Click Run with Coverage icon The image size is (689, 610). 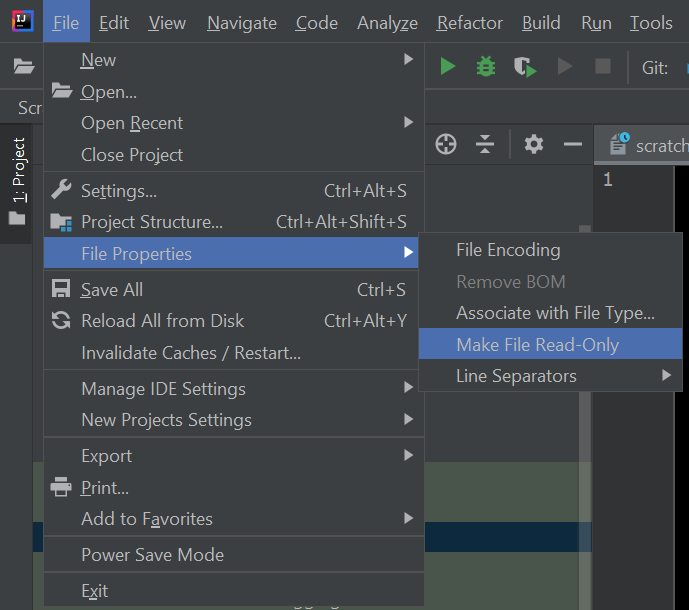click(x=525, y=67)
